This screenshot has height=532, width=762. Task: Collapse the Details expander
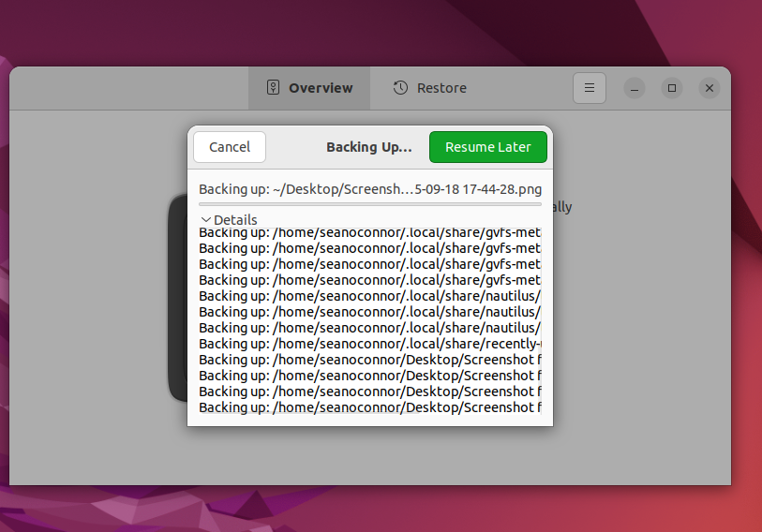(229, 219)
